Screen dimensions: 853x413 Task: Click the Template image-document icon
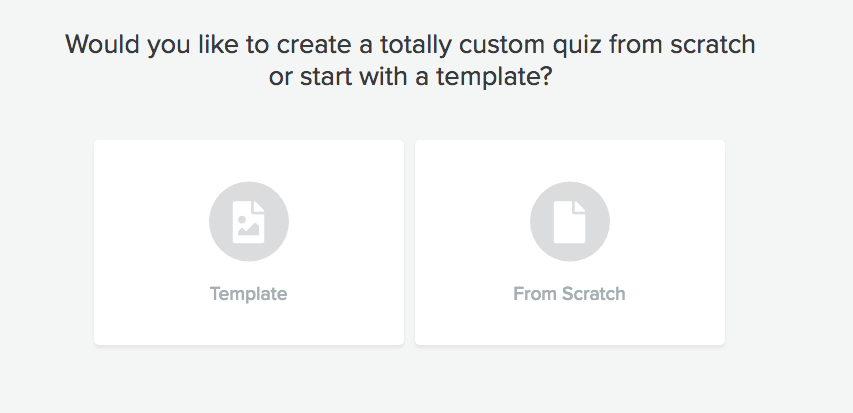[248, 222]
